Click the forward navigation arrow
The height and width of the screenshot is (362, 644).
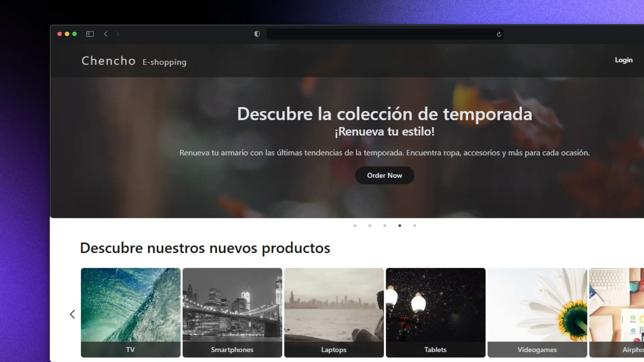118,34
